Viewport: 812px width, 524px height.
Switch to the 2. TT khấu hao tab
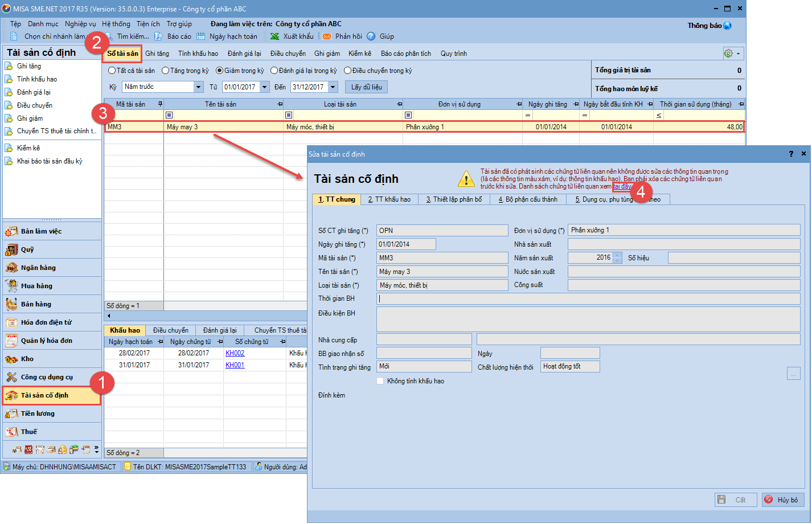pos(389,199)
